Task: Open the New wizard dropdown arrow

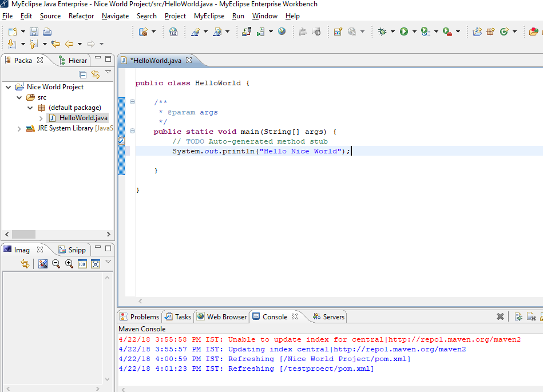Action: click(23, 32)
